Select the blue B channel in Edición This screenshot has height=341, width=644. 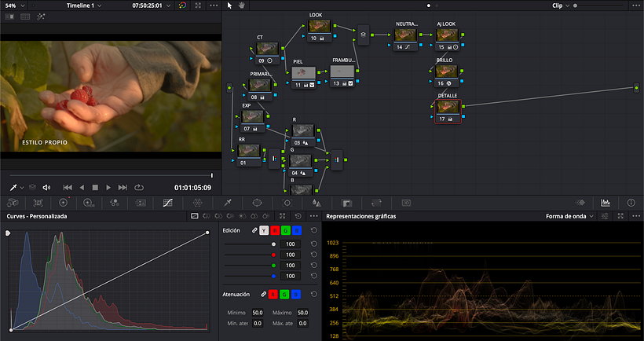click(296, 230)
